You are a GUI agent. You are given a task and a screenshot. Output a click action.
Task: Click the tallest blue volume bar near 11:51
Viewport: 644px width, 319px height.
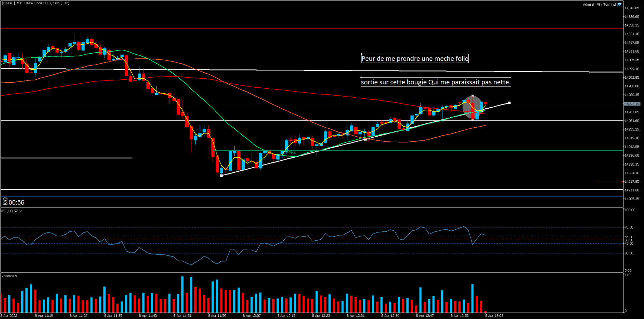(x=182, y=294)
